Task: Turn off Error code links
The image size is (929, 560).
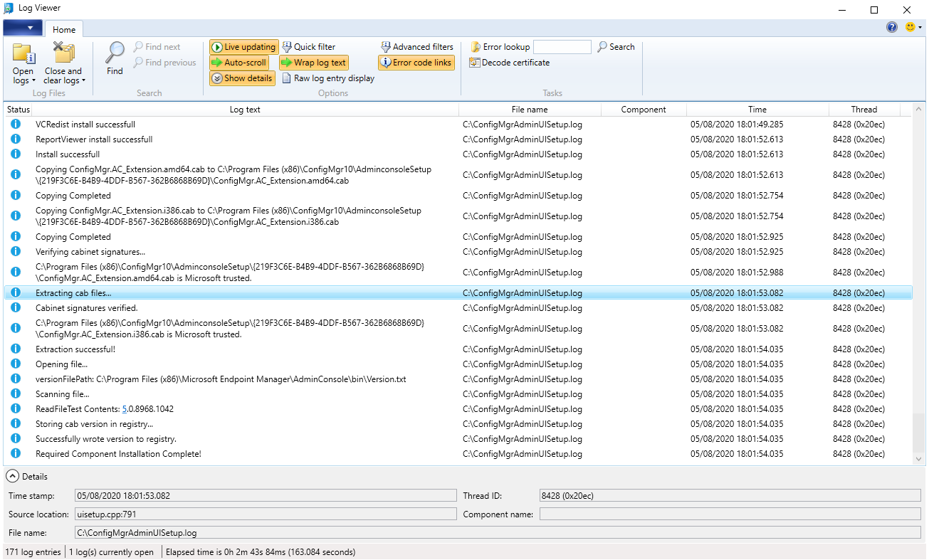Action: (x=416, y=63)
